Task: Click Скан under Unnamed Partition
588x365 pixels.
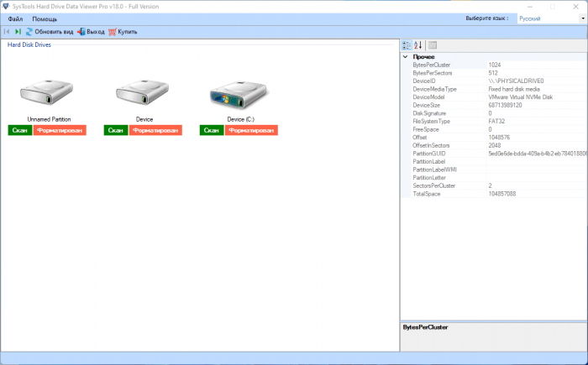Action: tap(20, 130)
